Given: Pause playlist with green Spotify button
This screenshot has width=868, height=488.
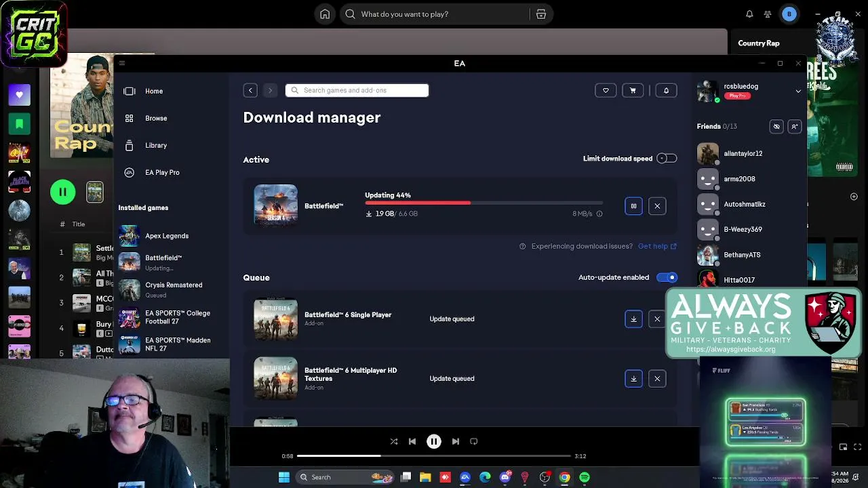Looking at the screenshot, I should (x=62, y=192).
